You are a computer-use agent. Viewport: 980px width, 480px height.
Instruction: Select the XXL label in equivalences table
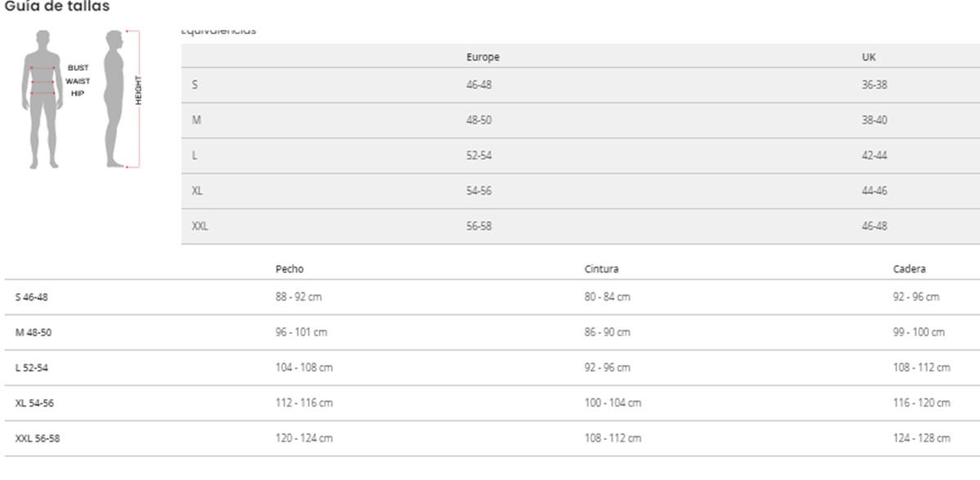point(199,226)
